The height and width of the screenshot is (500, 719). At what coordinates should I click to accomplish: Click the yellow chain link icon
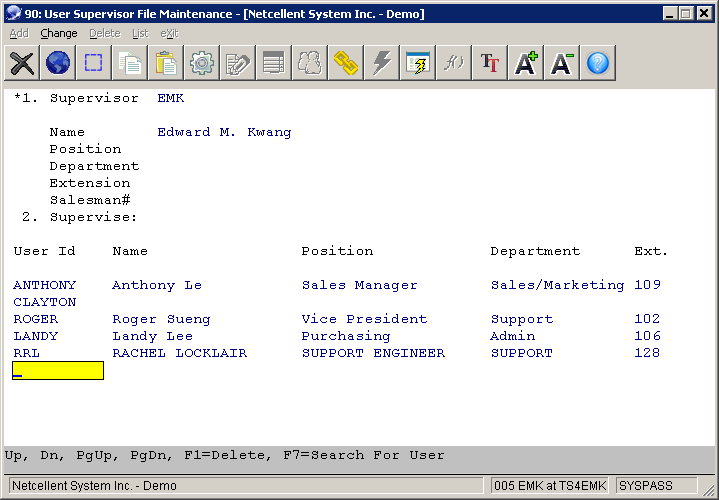(346, 63)
